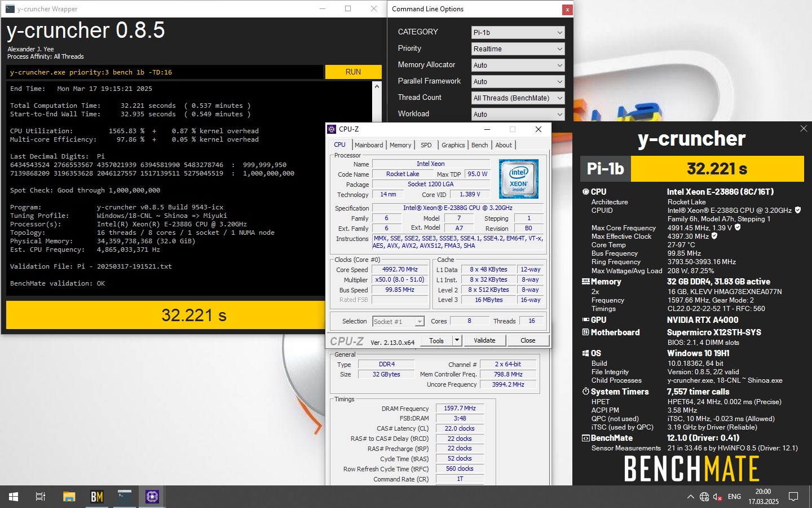Open the notification center icon
Screen dimensions: 812x508
(793, 497)
